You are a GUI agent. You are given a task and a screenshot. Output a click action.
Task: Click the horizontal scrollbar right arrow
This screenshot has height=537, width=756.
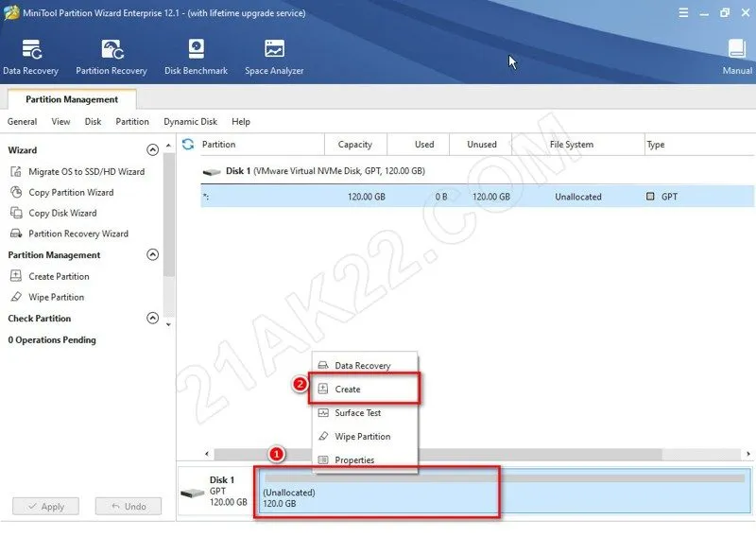click(x=748, y=454)
